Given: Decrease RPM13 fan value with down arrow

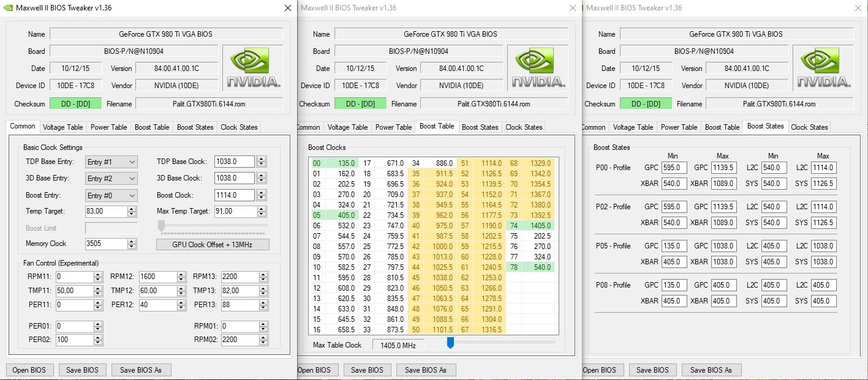Looking at the screenshot, I should (x=263, y=279).
